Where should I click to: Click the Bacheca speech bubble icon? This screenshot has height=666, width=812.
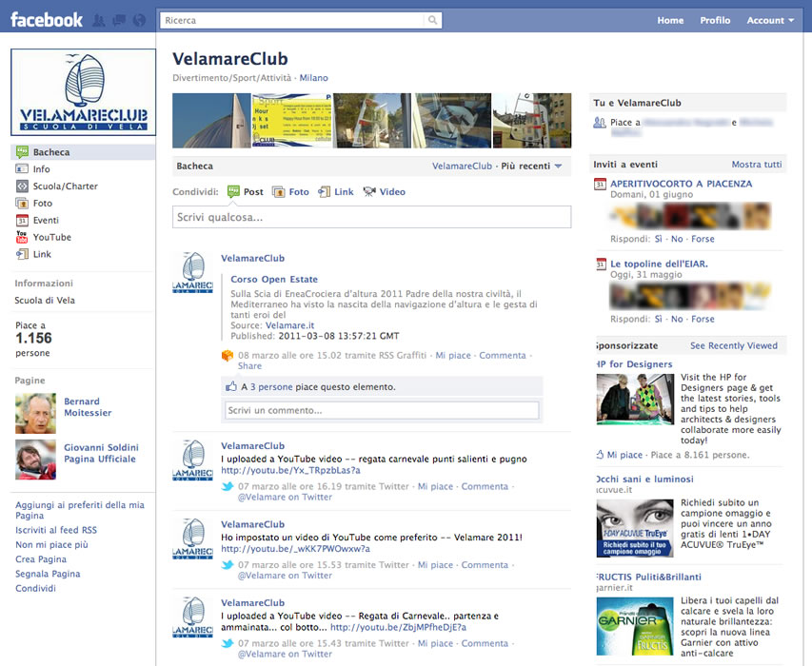pyautogui.click(x=22, y=152)
